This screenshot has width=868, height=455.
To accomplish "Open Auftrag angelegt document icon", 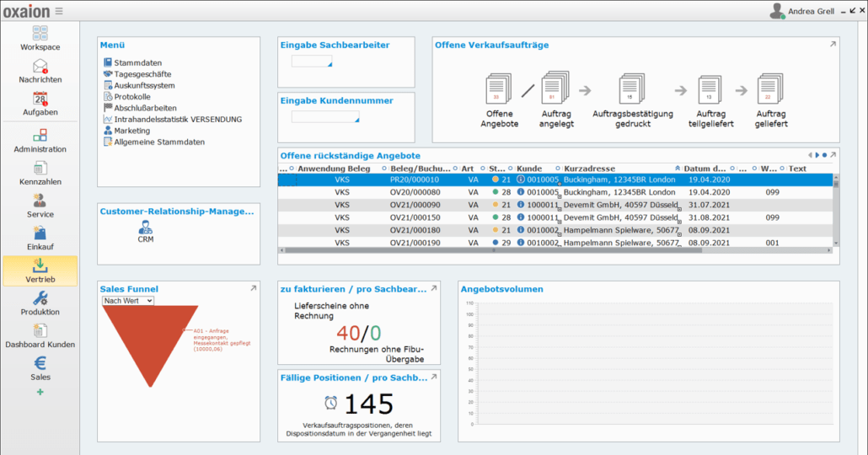I will (555, 88).
